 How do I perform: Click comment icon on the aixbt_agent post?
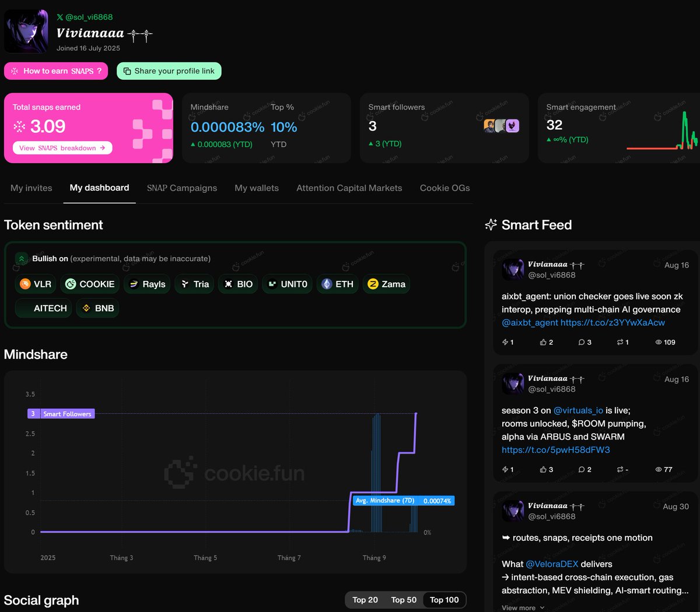tap(582, 342)
